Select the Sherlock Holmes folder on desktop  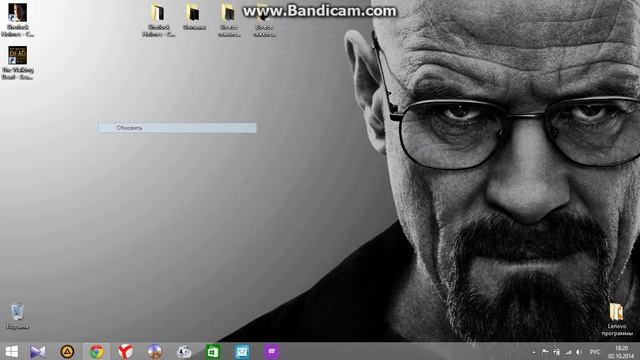159,20
